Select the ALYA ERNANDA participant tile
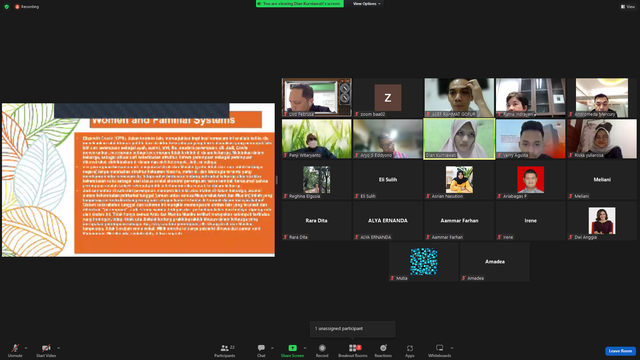Screen dimensions: 640x360 388,221
